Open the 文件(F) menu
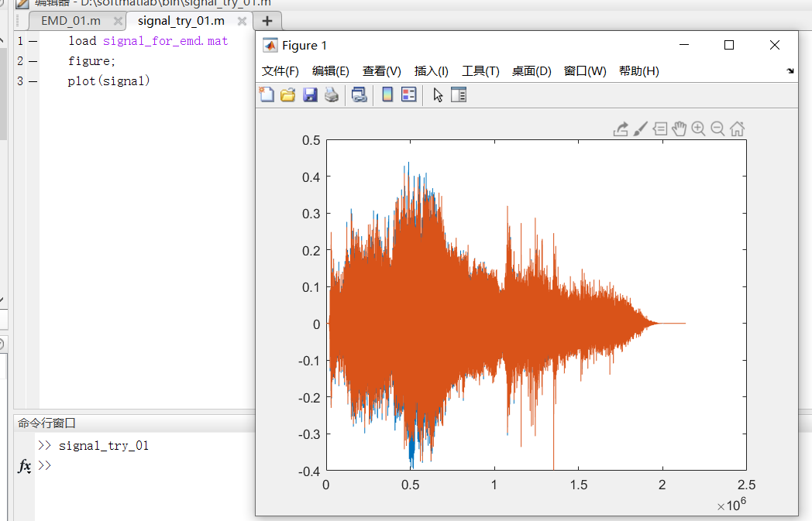The image size is (812, 521). pos(279,70)
